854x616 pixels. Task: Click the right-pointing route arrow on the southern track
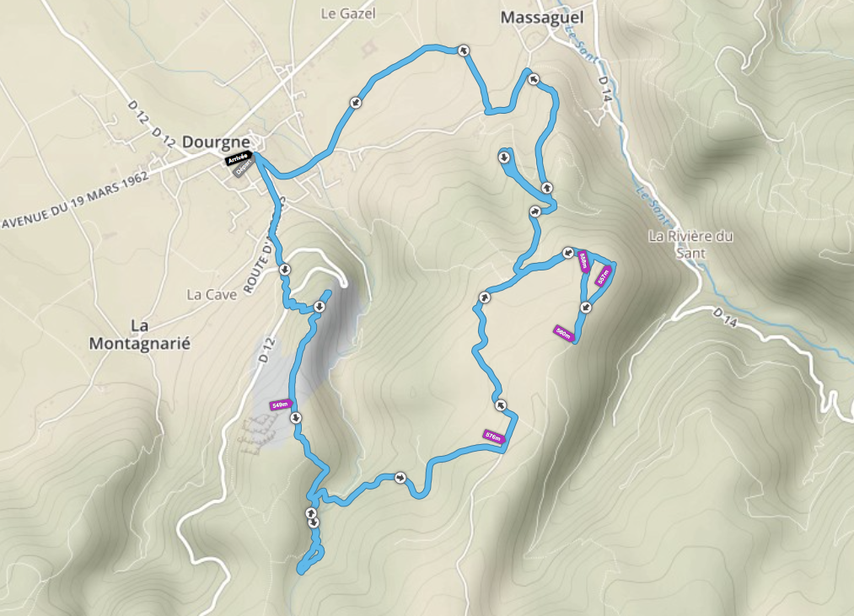point(400,478)
